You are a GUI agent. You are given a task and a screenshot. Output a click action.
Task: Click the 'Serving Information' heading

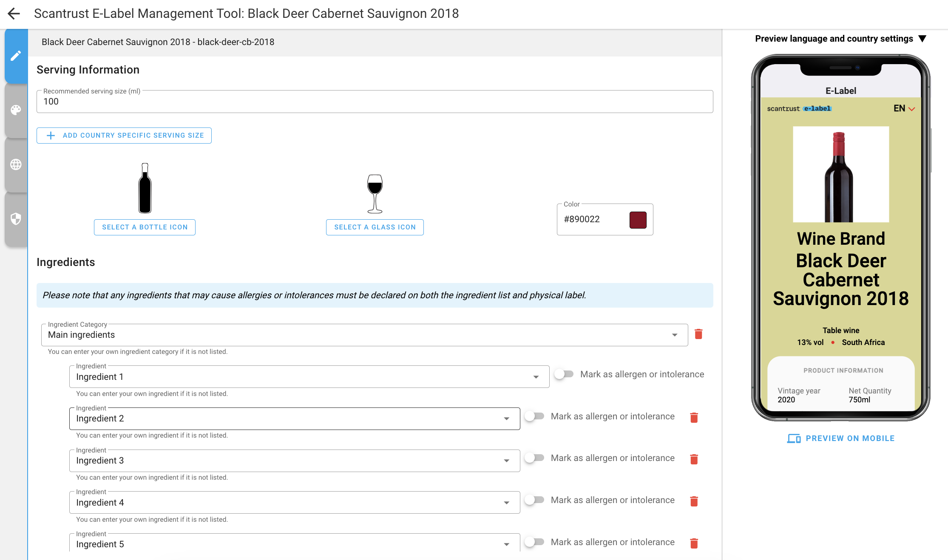[x=88, y=70]
